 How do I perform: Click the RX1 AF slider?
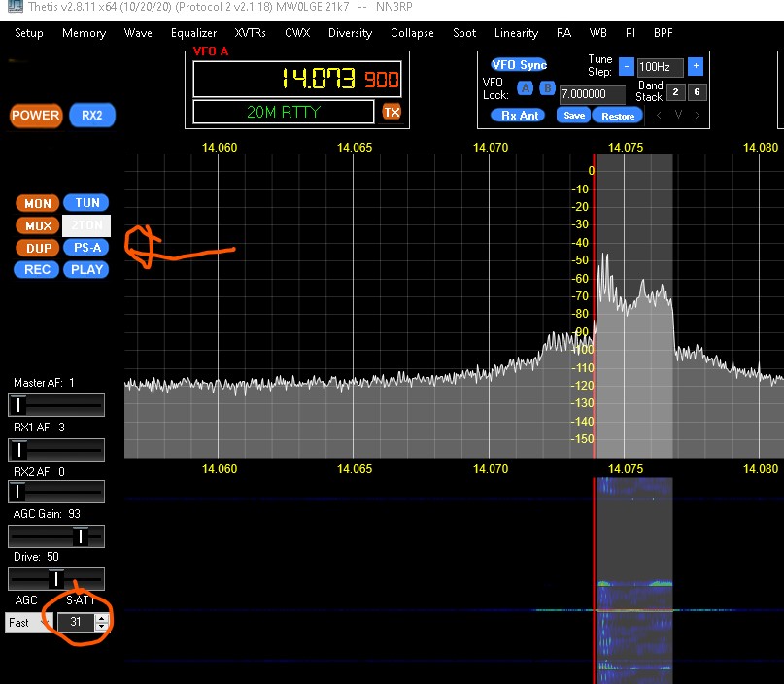click(56, 450)
